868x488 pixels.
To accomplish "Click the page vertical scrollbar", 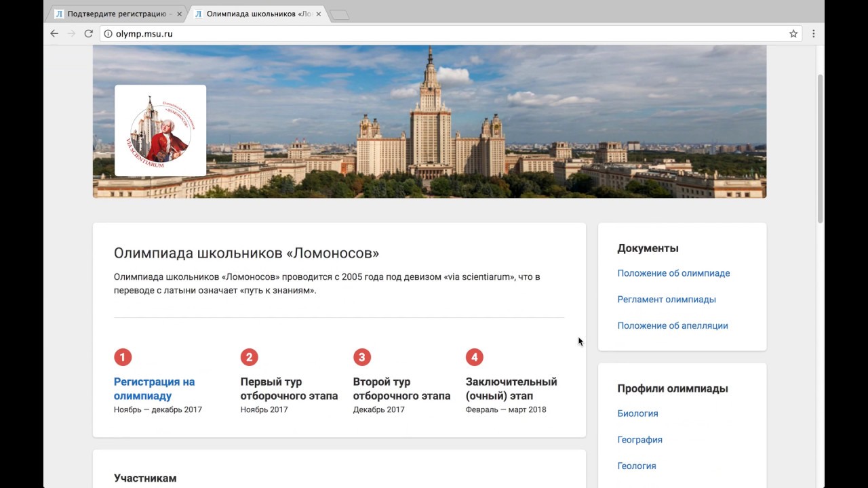I will [820, 149].
